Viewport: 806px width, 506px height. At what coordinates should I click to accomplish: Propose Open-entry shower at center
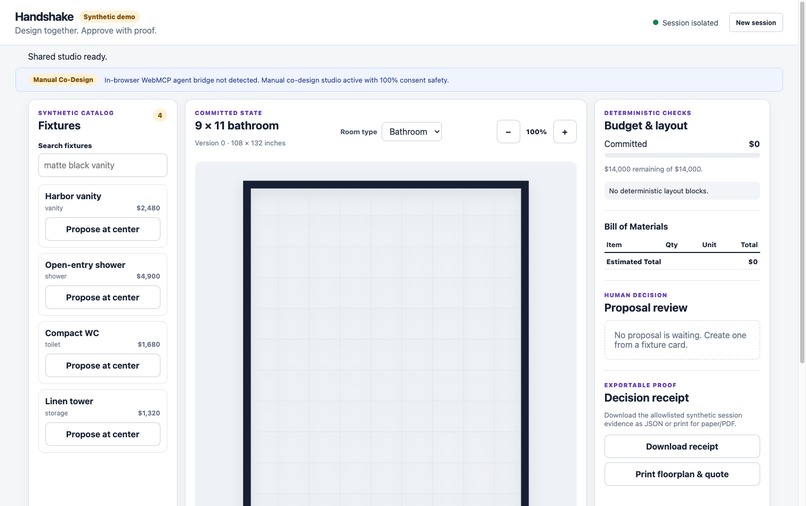click(103, 297)
